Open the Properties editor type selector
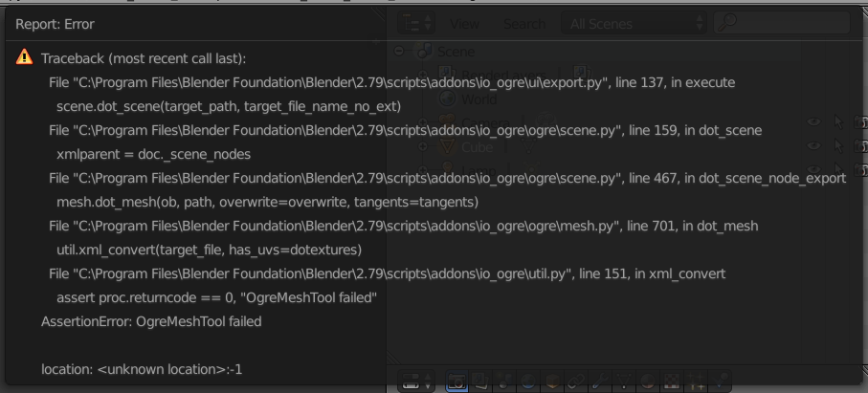868x393 pixels. (x=416, y=381)
